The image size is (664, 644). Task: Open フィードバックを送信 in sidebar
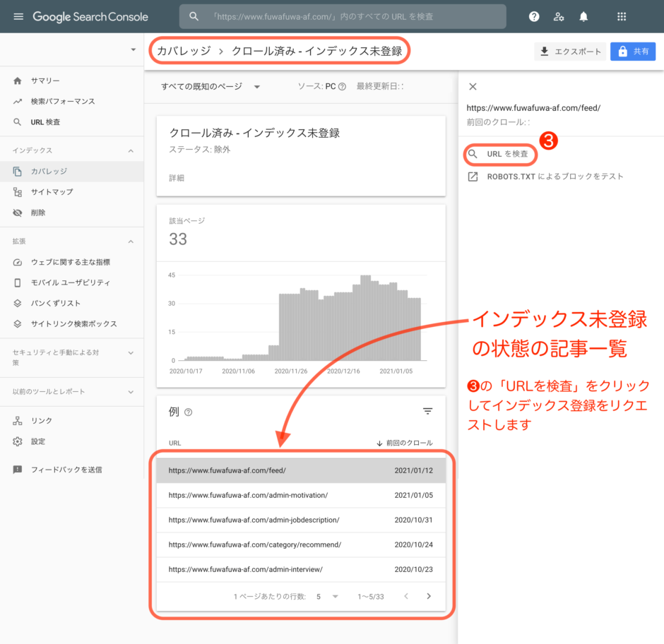click(72, 470)
